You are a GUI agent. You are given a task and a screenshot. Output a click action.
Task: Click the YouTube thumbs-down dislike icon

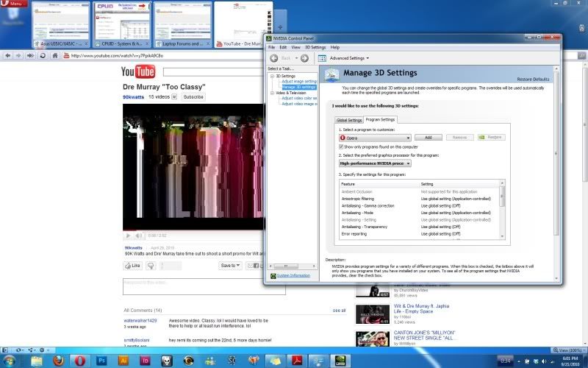point(151,266)
